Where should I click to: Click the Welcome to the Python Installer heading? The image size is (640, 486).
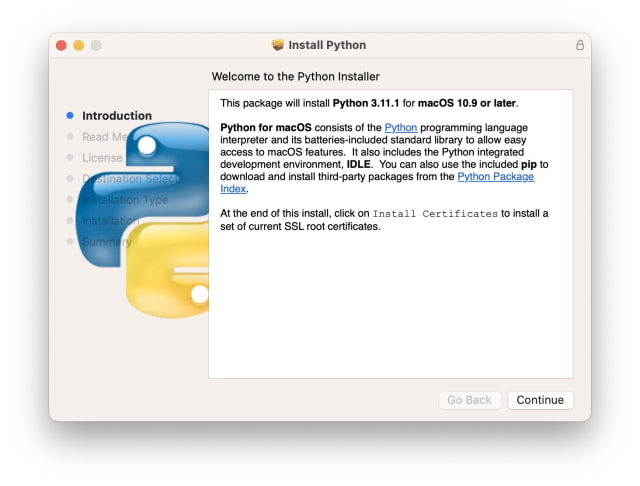point(296,77)
